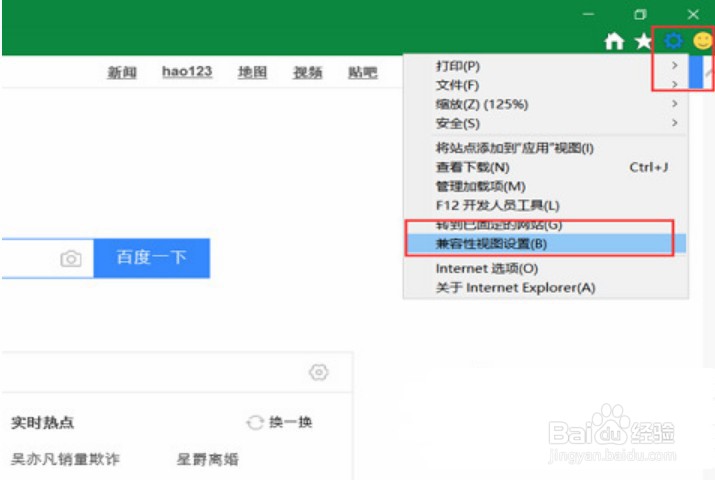Open favorites star icon
This screenshot has height=480, width=715.
pos(643,41)
